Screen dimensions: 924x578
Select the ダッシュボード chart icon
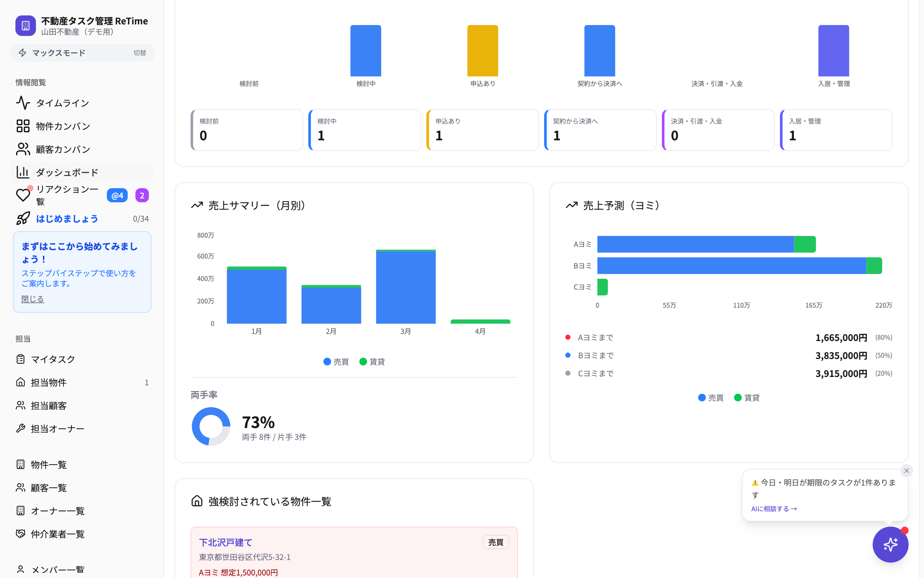(x=23, y=172)
